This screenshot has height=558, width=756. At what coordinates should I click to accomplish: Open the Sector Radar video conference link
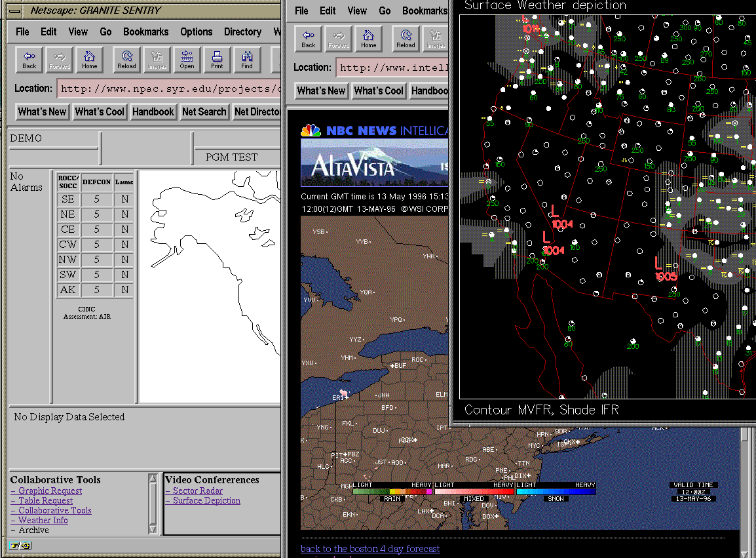(x=197, y=490)
